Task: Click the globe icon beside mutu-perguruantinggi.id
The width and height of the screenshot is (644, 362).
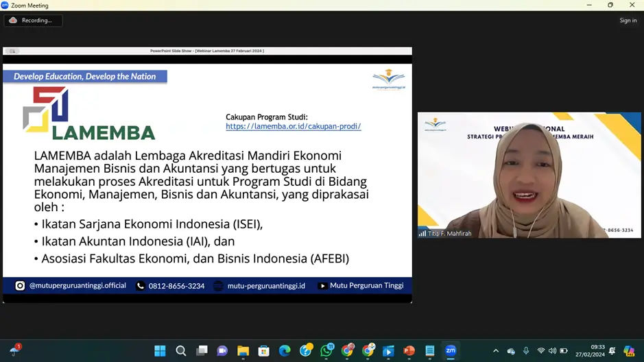Action: (x=218, y=286)
